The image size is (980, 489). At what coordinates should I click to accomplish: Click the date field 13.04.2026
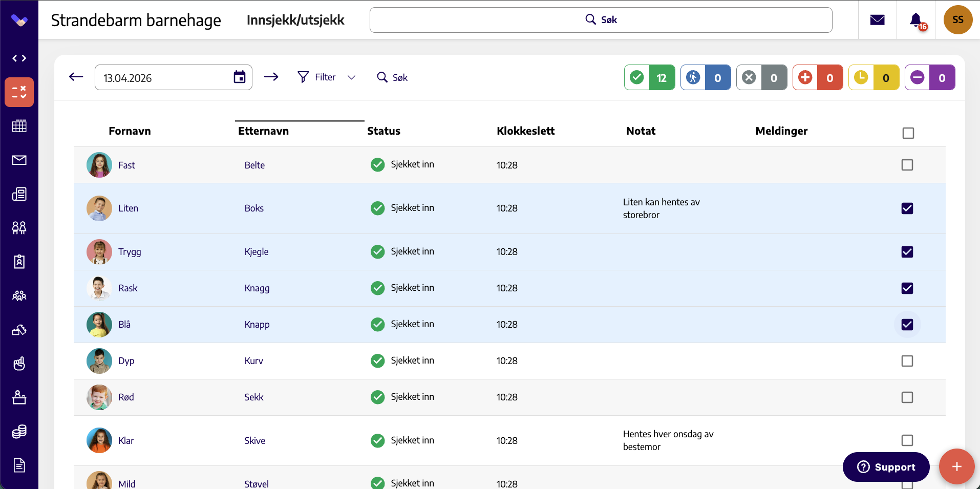point(173,77)
